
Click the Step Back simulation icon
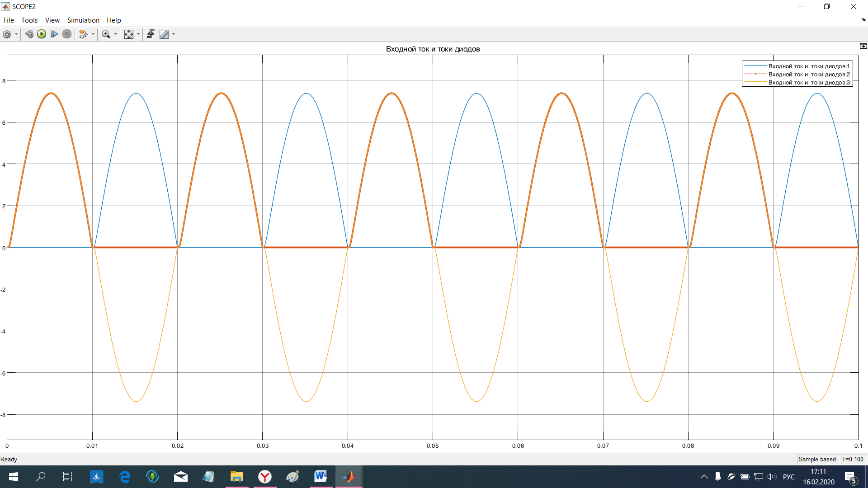pos(29,34)
